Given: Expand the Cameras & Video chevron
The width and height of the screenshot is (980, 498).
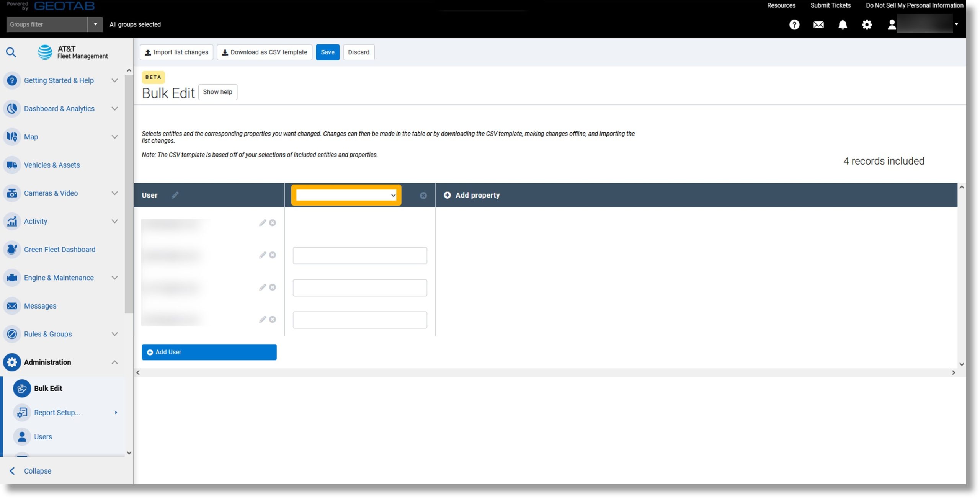Looking at the screenshot, I should point(114,193).
